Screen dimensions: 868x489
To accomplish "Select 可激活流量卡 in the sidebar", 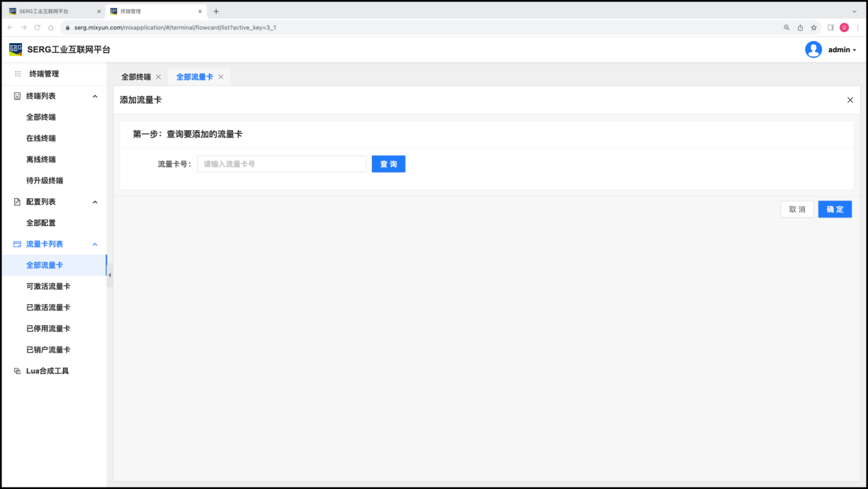I will 48,286.
